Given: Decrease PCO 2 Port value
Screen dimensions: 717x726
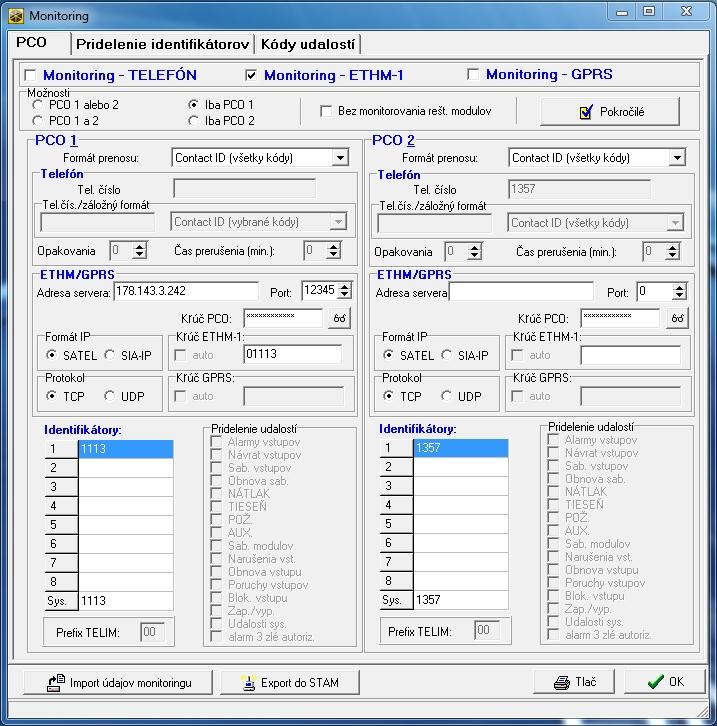Looking at the screenshot, I should tap(679, 295).
